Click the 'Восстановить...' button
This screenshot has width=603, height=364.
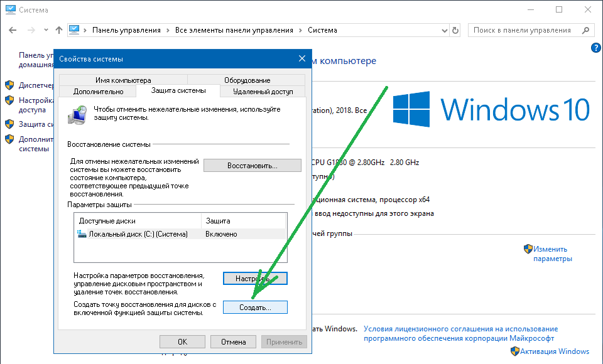coord(253,166)
